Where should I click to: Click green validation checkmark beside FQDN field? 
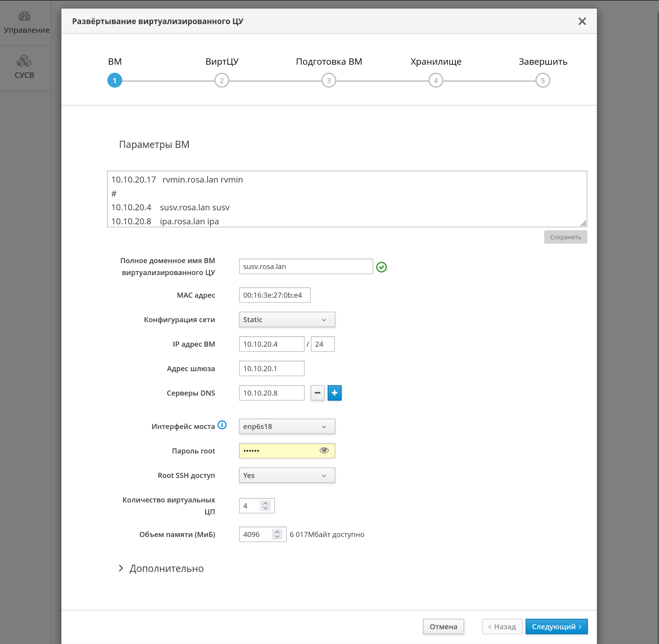pos(381,267)
